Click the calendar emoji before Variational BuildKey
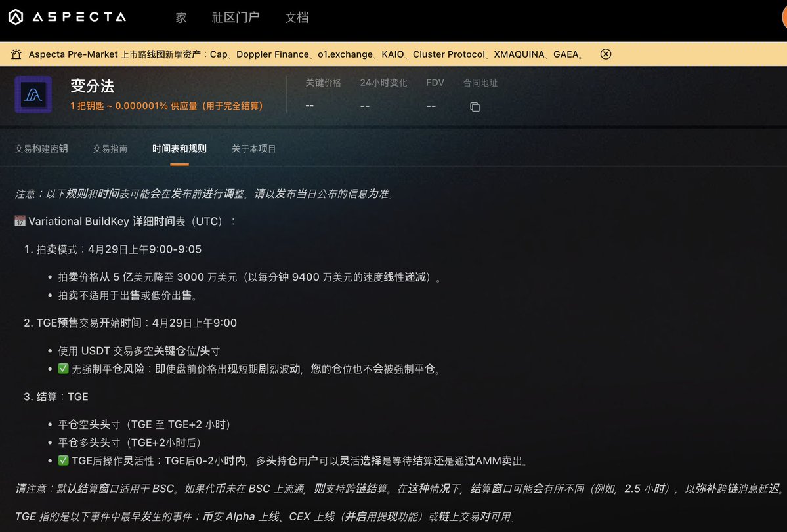This screenshot has width=787, height=532. [x=20, y=221]
